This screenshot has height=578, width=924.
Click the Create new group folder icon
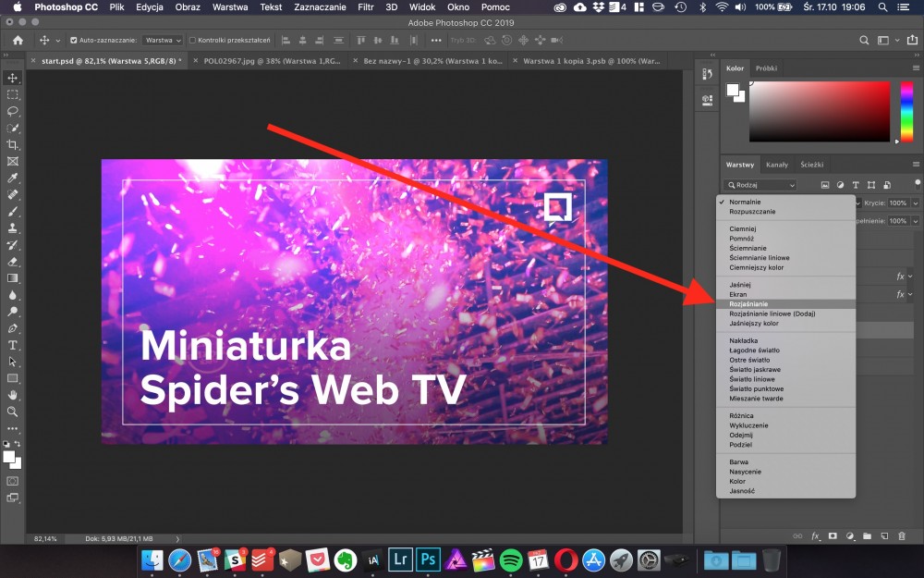point(867,536)
